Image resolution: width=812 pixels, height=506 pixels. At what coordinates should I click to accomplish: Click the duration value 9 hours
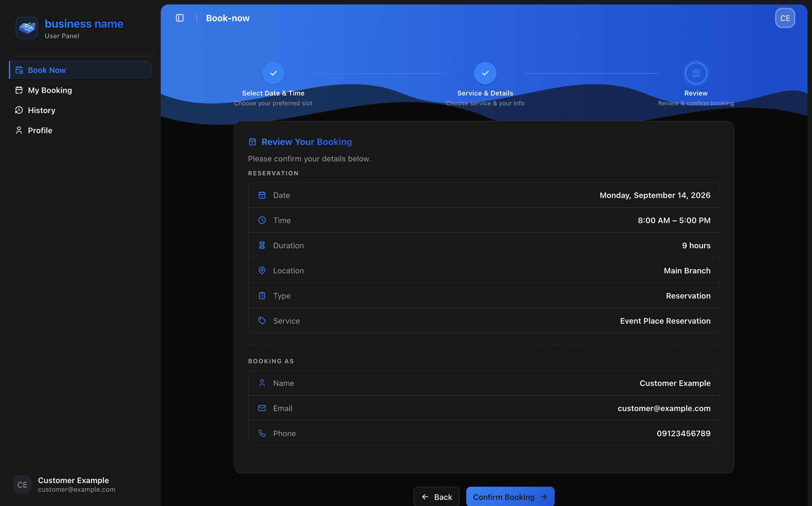(696, 245)
